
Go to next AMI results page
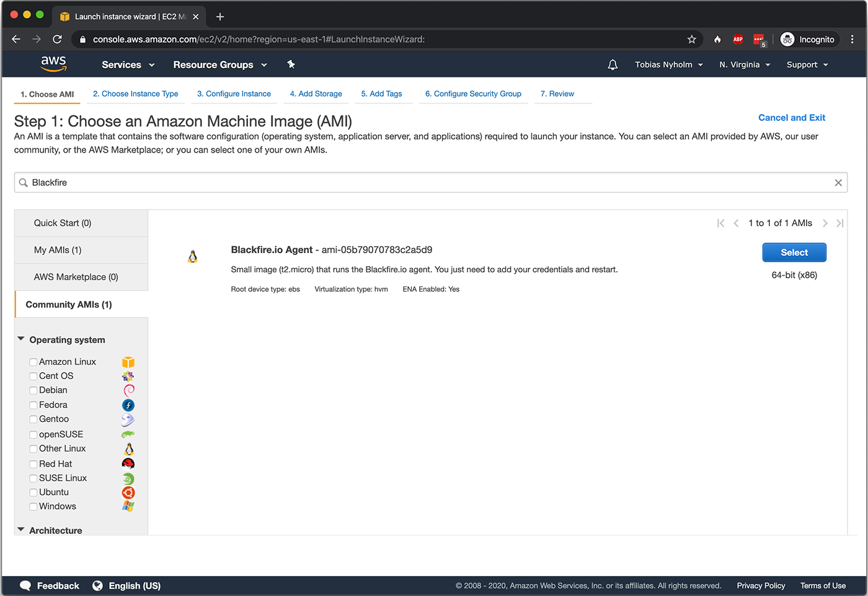(825, 223)
